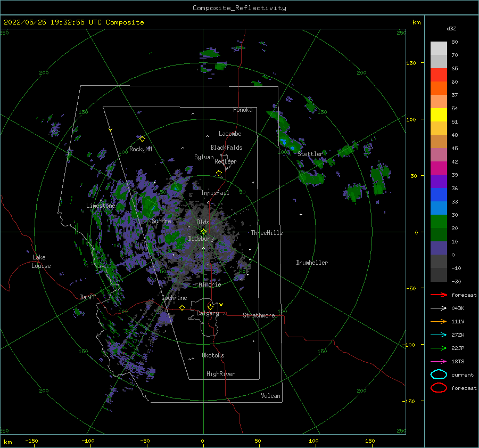Click the Vulcan label

tap(270, 396)
